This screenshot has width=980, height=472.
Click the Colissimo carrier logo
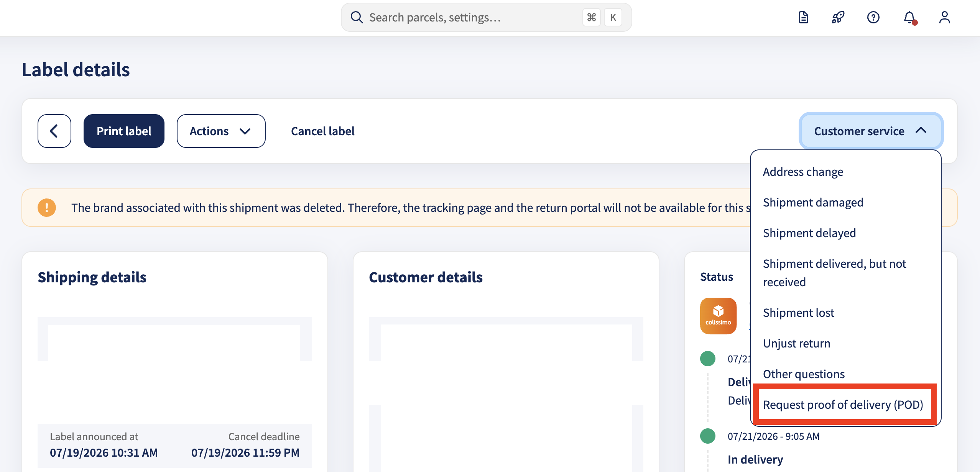coord(718,316)
